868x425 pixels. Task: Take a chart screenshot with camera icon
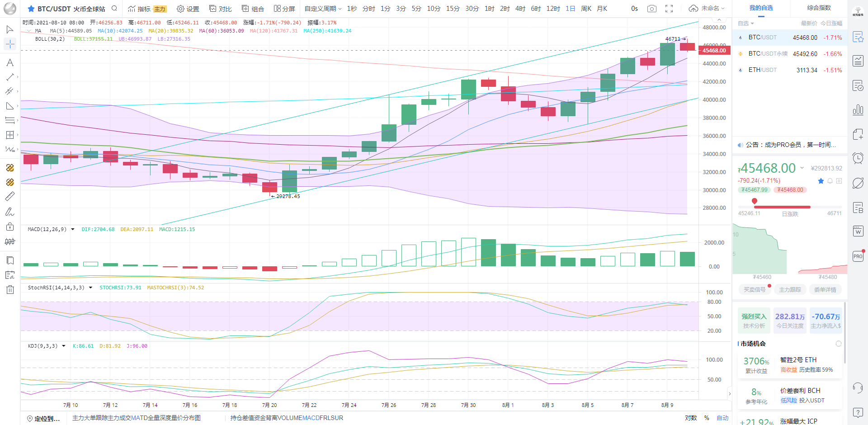651,9
